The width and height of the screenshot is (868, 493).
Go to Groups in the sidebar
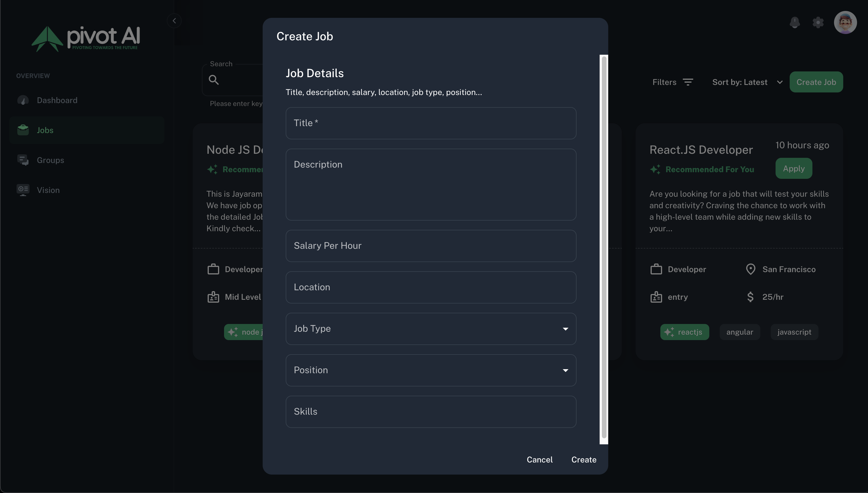tap(50, 160)
